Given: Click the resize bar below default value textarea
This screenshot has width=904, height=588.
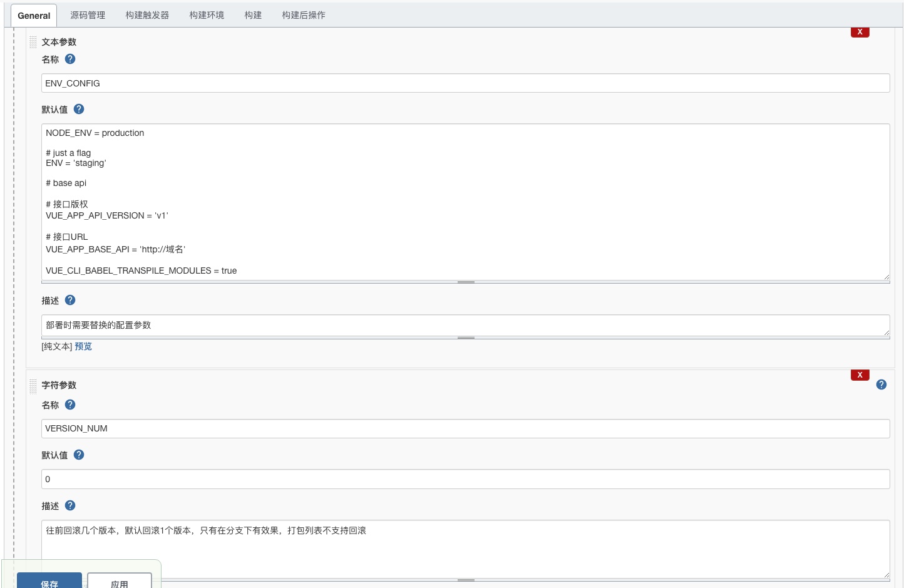Looking at the screenshot, I should pyautogui.click(x=466, y=282).
